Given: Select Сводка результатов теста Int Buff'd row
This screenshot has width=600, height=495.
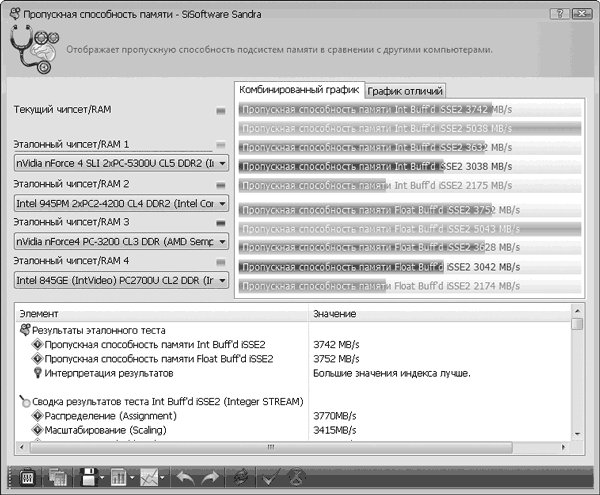Looking at the screenshot, I should [x=168, y=402].
